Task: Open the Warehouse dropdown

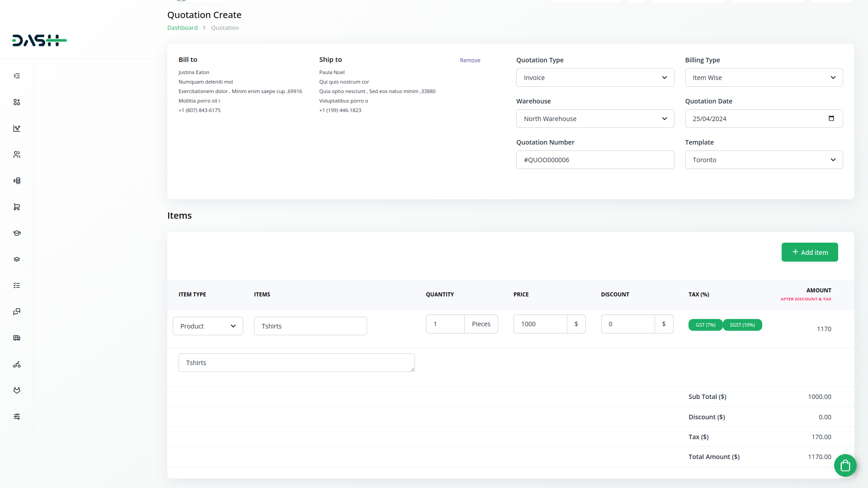Action: [595, 119]
